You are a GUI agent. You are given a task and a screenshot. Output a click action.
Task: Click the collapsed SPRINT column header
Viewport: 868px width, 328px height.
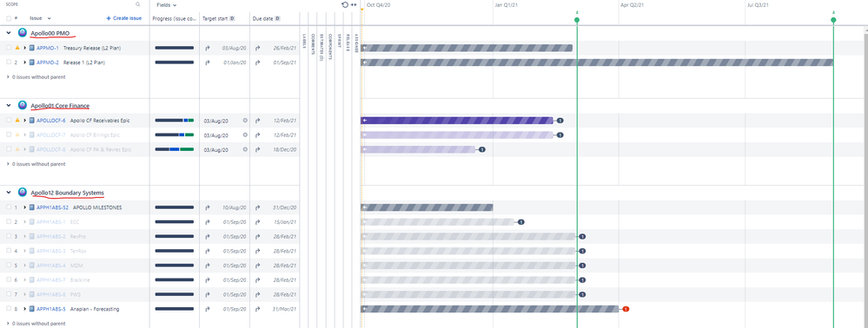pos(339,42)
